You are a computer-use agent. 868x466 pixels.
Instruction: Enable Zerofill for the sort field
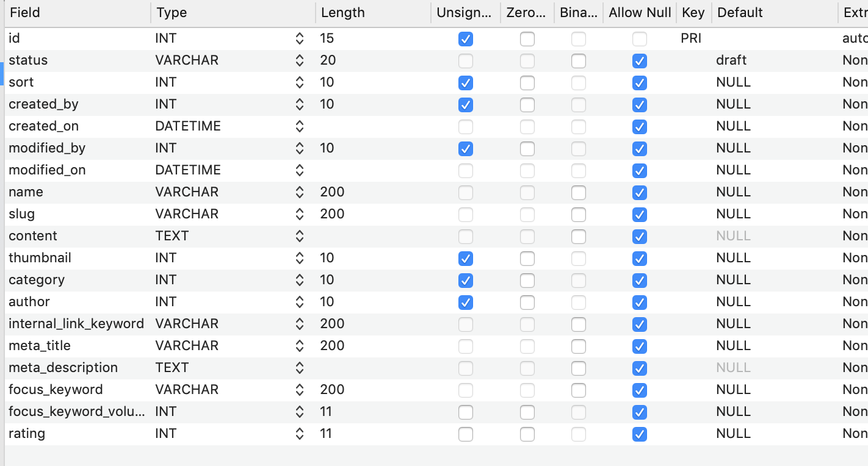tap(527, 83)
